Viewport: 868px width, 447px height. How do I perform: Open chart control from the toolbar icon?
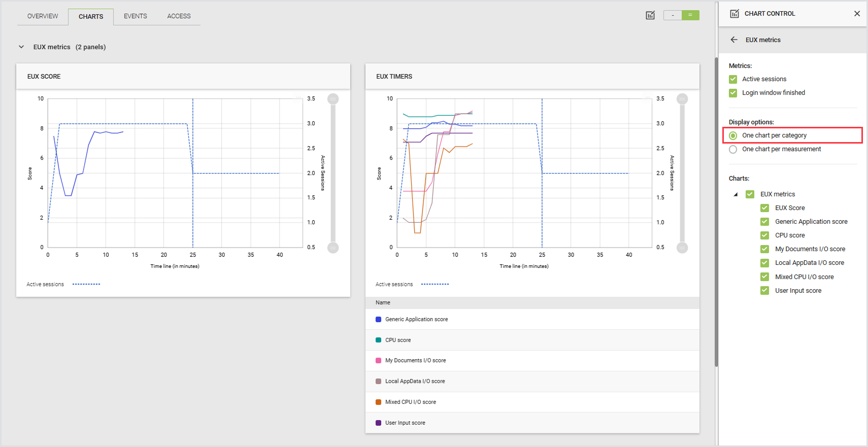[x=650, y=15]
